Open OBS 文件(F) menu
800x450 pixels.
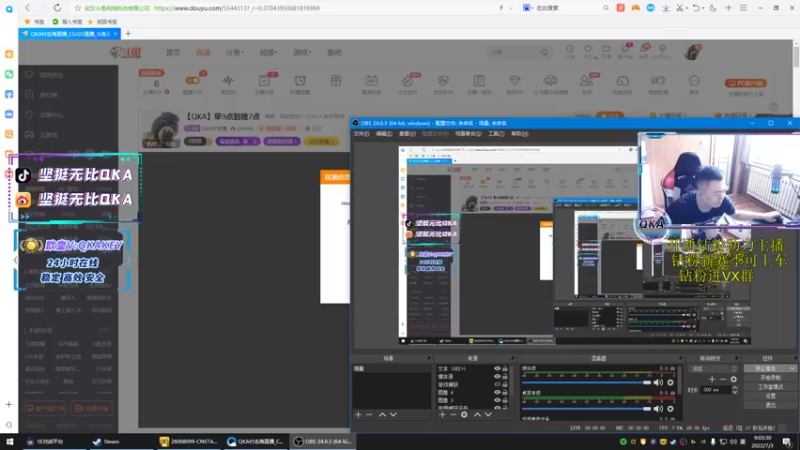click(x=361, y=134)
